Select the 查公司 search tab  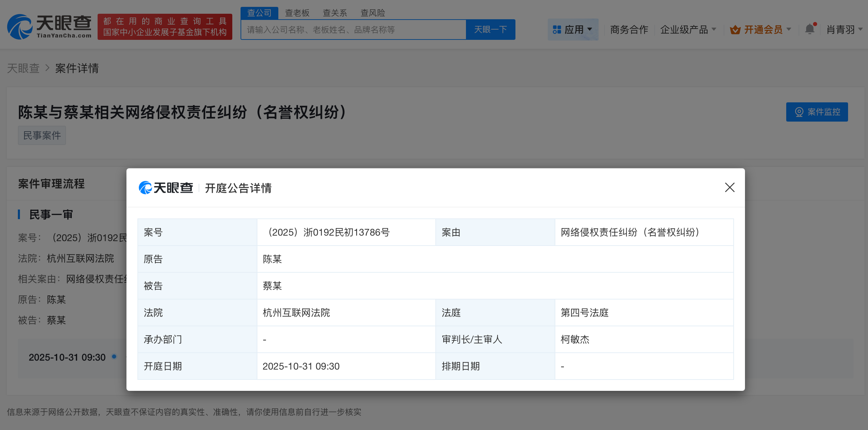pyautogui.click(x=259, y=13)
